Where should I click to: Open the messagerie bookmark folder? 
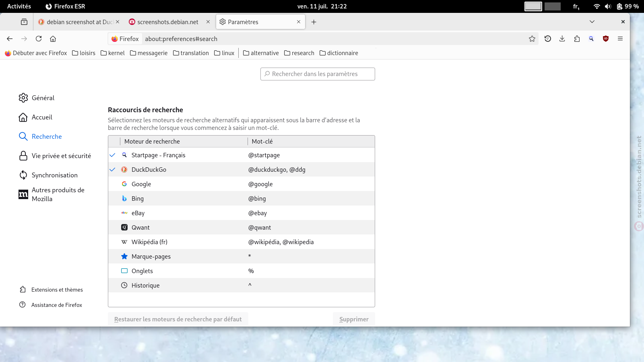click(x=149, y=53)
